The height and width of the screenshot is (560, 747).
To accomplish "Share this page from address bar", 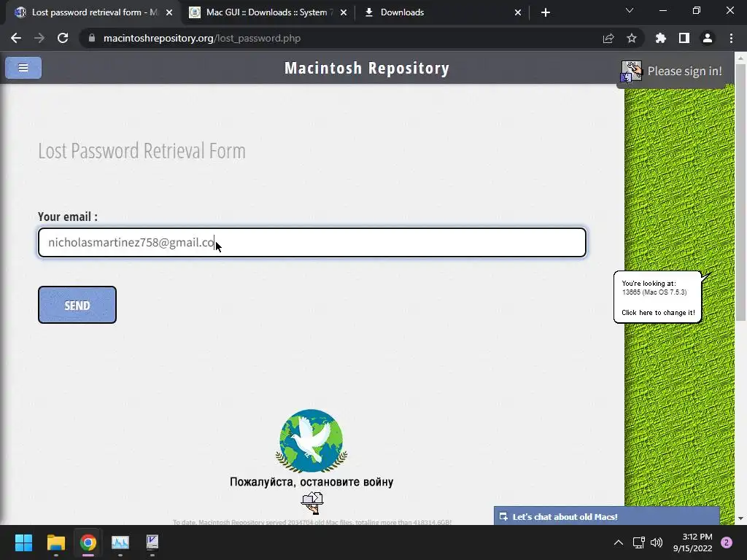I will click(x=608, y=38).
